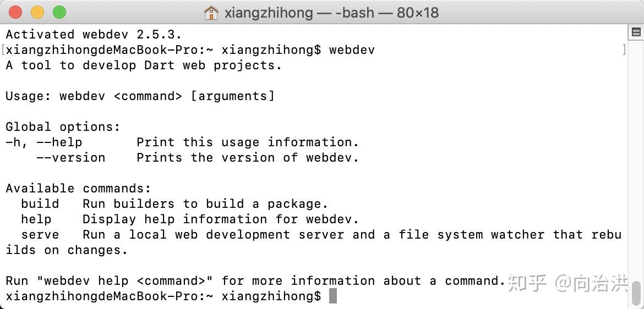Click the block cursor at the final prompt
Screen dimensions: 644x309
click(333, 296)
